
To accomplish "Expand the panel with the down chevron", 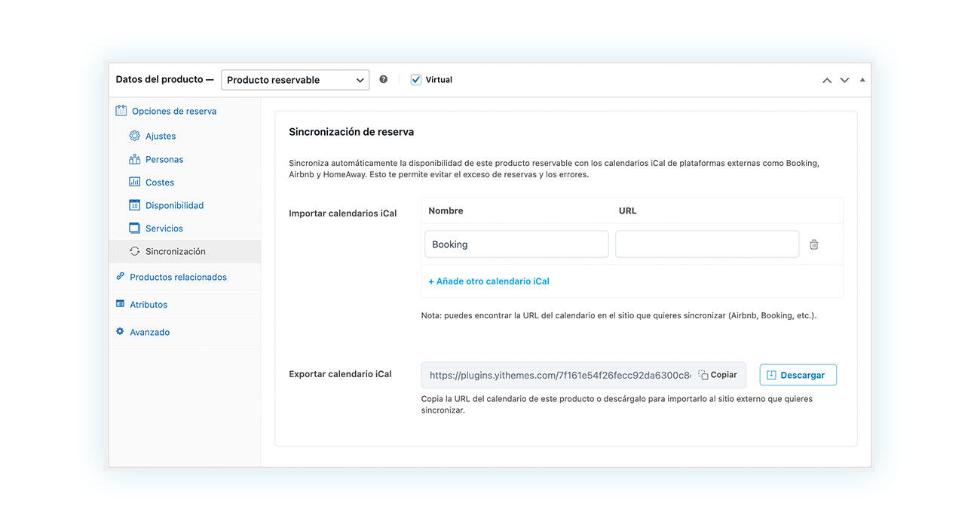I will (x=844, y=79).
